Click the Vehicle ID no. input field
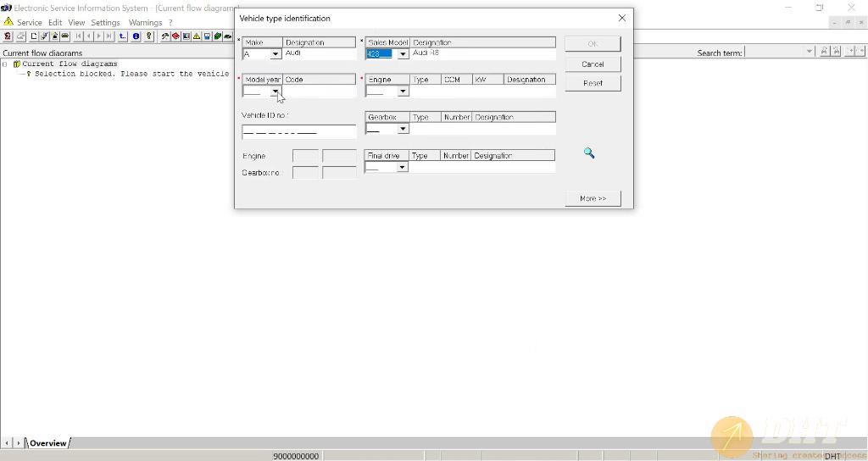 (298, 132)
